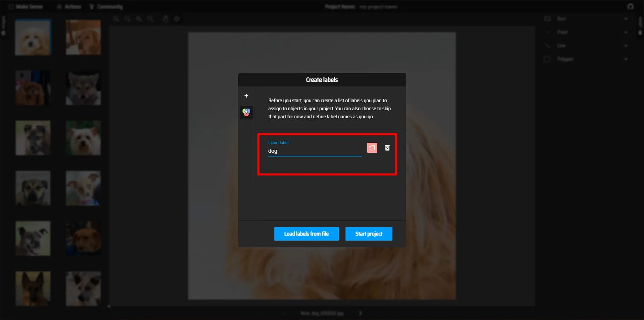This screenshot has height=320, width=644.
Task: Expand the Rect labels section
Action: (x=586, y=19)
